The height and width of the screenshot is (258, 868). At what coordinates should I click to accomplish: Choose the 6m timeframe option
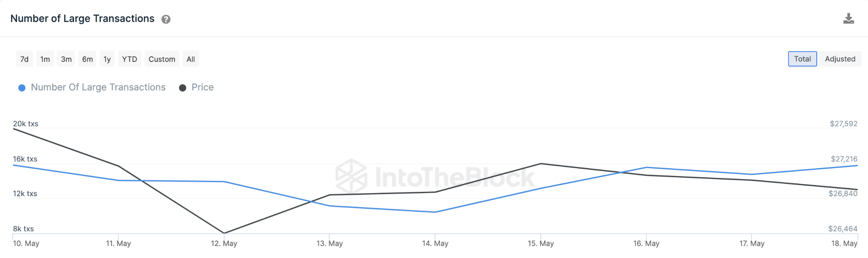(87, 59)
